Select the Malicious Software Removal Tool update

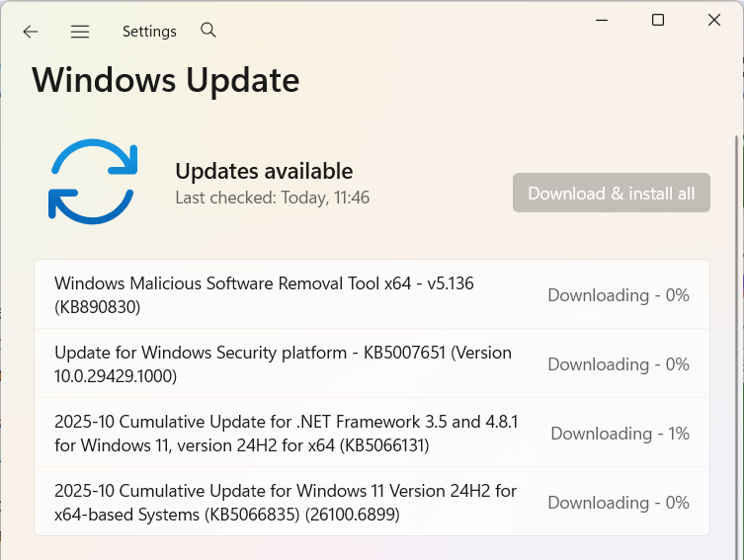264,295
